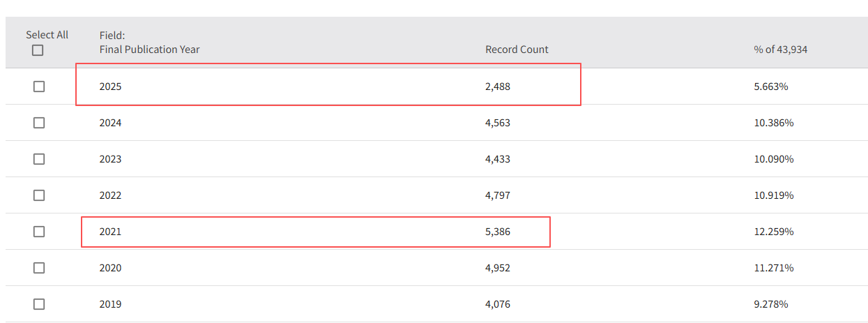Select the checkbox next to 2019
Image resolution: width=868 pixels, height=323 pixels.
pos(39,304)
